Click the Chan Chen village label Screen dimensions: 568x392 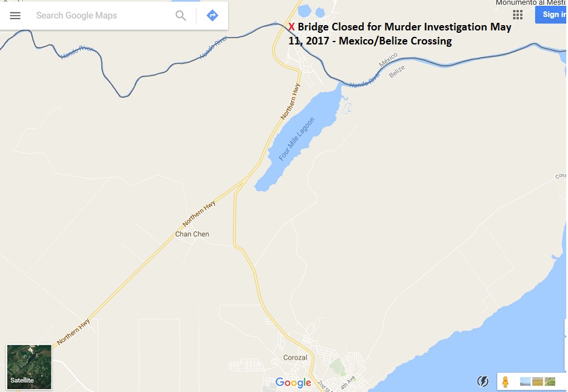pyautogui.click(x=192, y=234)
